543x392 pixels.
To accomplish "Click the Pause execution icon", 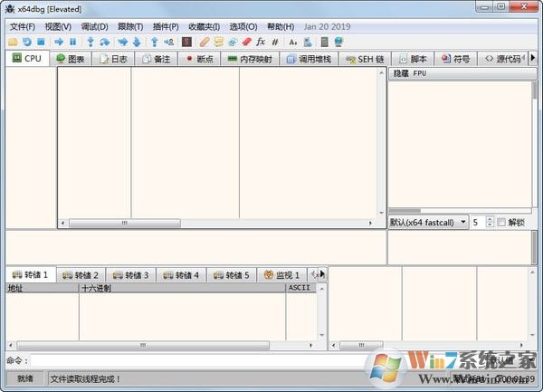I will tap(72, 42).
